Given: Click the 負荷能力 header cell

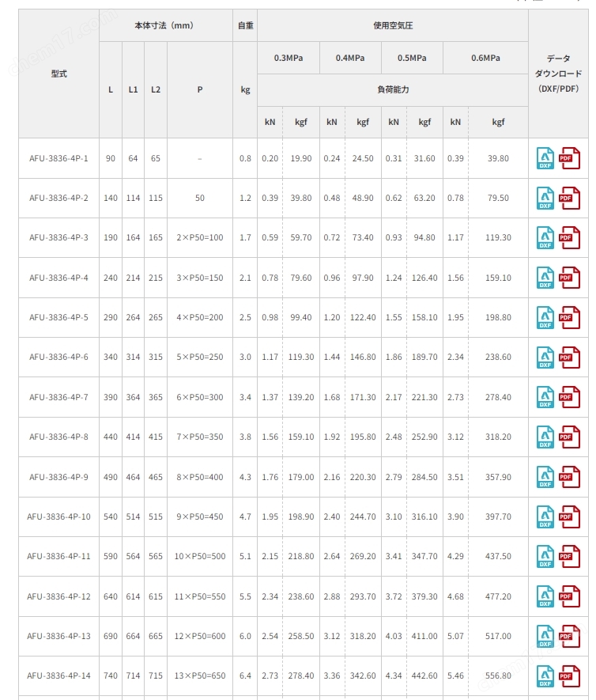Looking at the screenshot, I should (393, 89).
